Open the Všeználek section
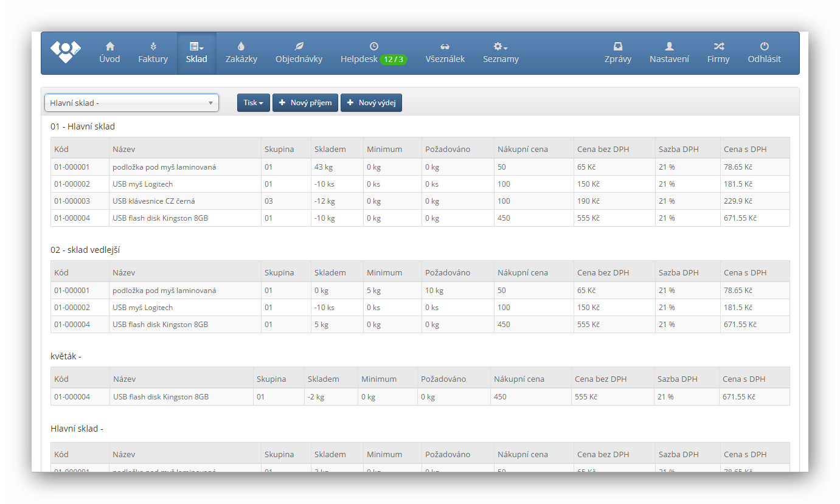 [445, 53]
